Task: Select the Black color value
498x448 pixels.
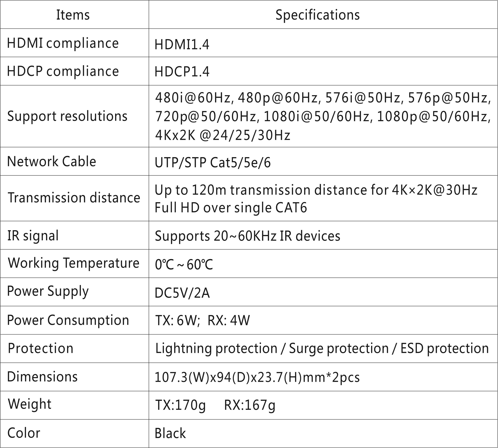Action: pos(170,433)
